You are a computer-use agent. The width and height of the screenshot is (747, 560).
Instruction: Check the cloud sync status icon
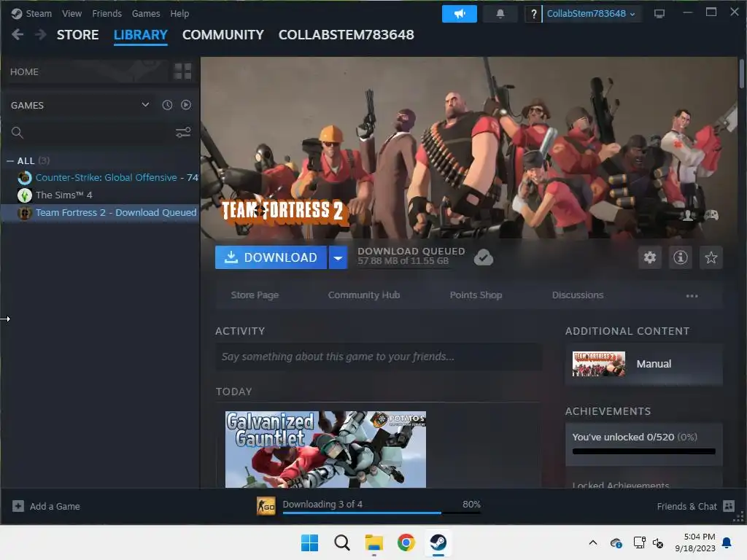pos(484,257)
